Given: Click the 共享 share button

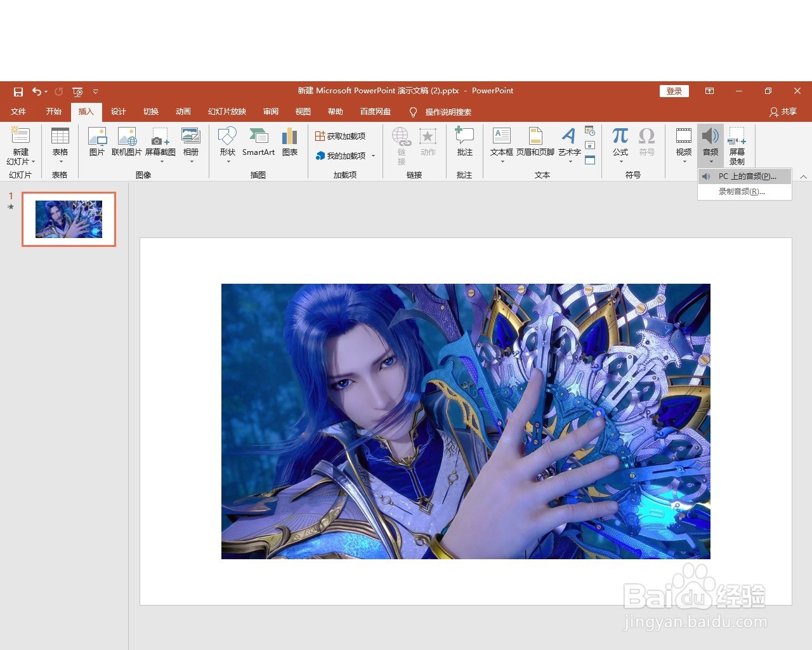Looking at the screenshot, I should pyautogui.click(x=783, y=112).
